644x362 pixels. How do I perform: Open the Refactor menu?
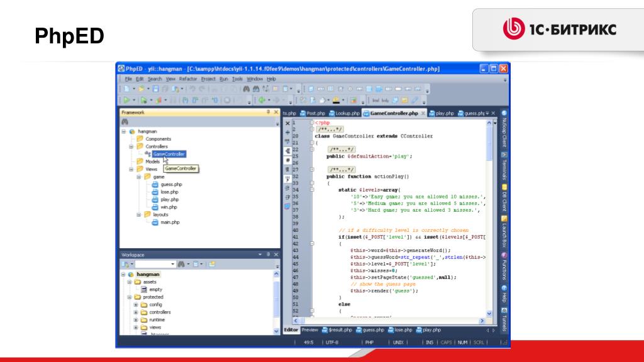[x=188, y=79]
